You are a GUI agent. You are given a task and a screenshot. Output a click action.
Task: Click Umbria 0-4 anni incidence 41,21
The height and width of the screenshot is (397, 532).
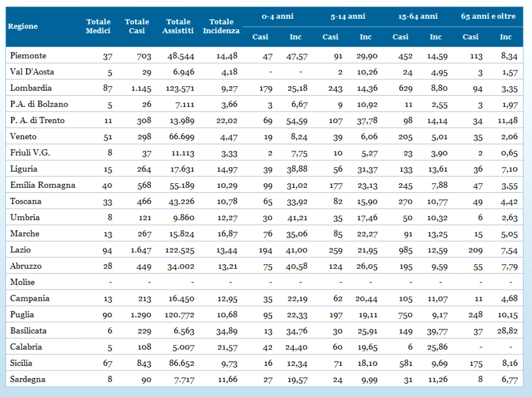297,218
